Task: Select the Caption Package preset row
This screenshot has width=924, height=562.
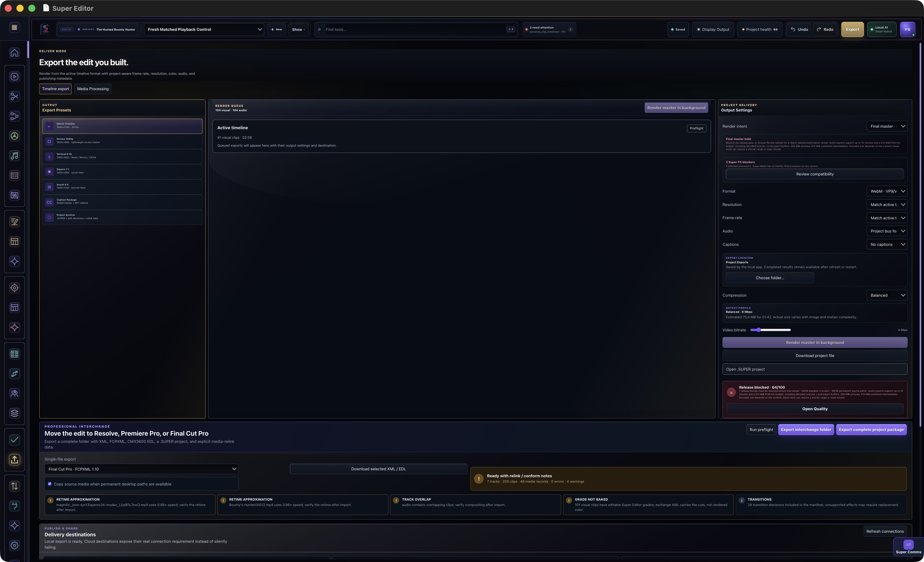Action: pos(122,202)
